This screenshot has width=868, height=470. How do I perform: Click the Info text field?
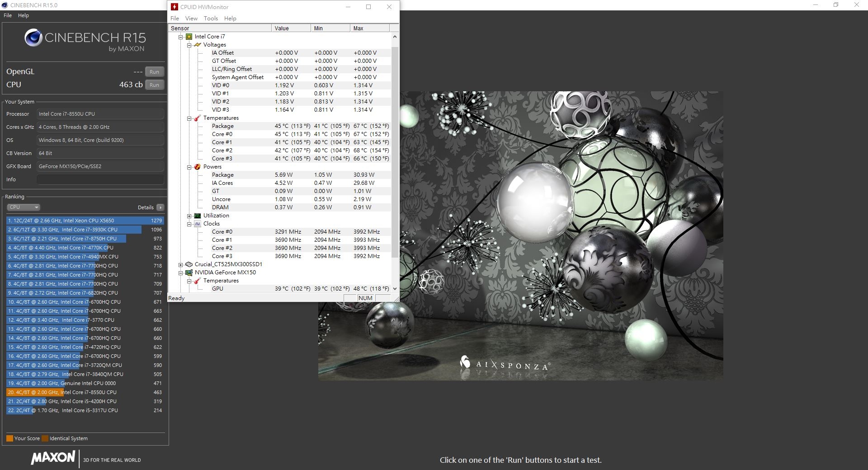[x=100, y=179]
